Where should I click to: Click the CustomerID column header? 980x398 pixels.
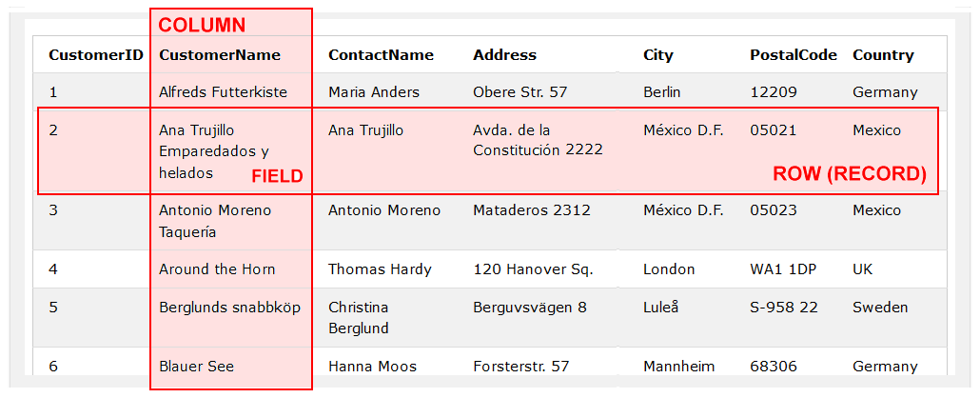(x=96, y=55)
